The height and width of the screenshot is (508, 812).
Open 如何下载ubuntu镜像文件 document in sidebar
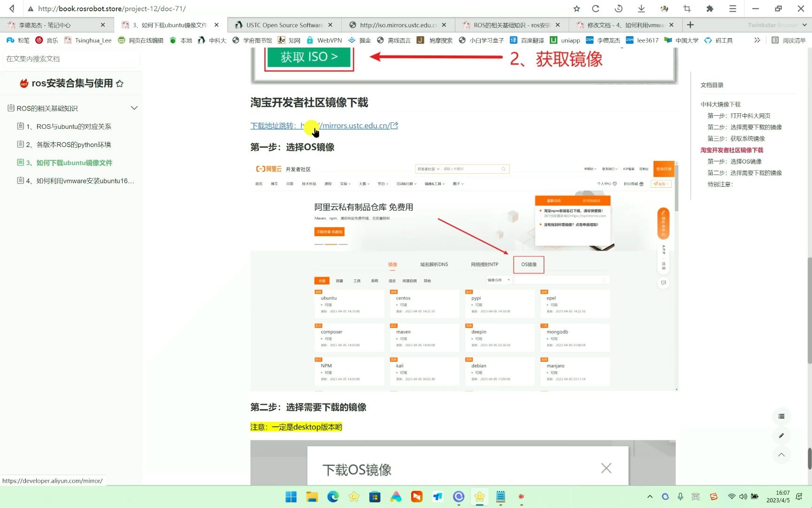click(69, 163)
